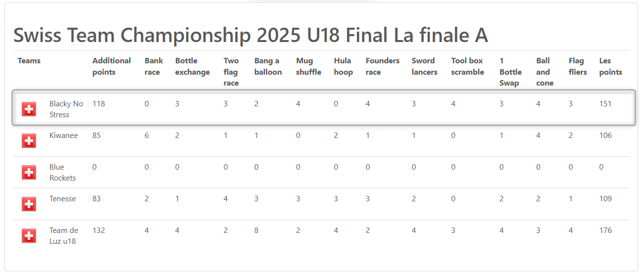Click the Swiss flag icon for Blue Rockets
Screen dimensions: 644x275
29,173
